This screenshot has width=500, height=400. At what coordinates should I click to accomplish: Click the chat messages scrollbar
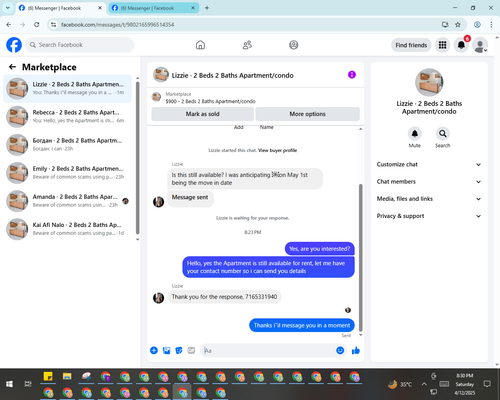[360, 257]
